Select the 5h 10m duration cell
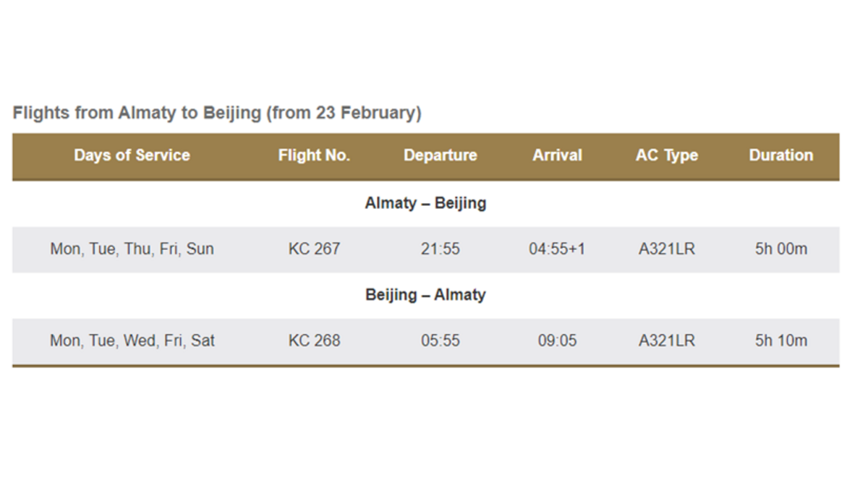 click(781, 341)
